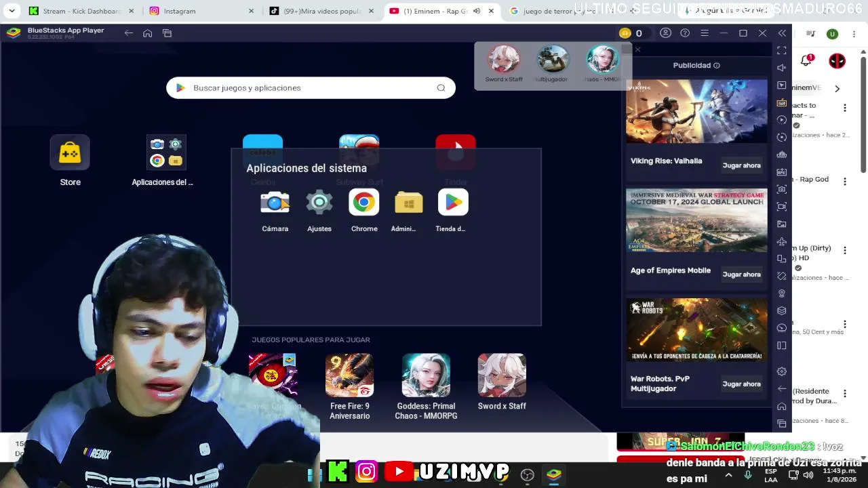Go to BlueStacks home from top bar
This screenshot has width=868, height=488.
[147, 33]
